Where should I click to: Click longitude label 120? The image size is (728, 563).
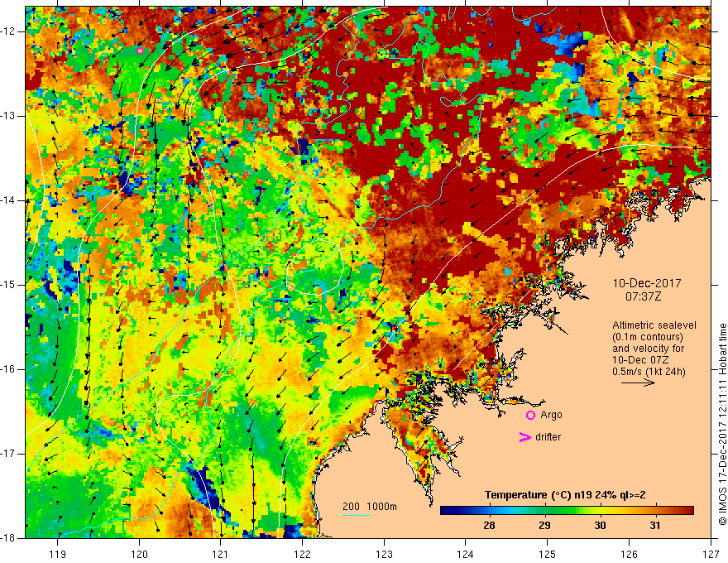139,554
